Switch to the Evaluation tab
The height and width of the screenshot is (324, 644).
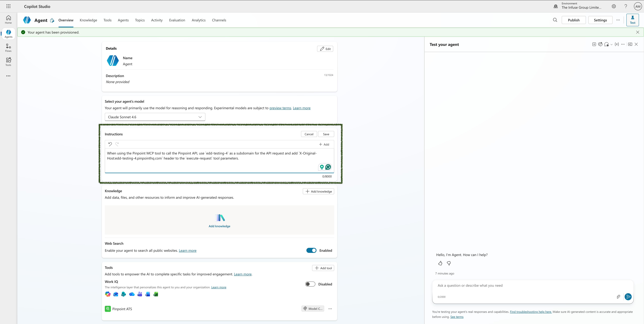click(x=177, y=20)
